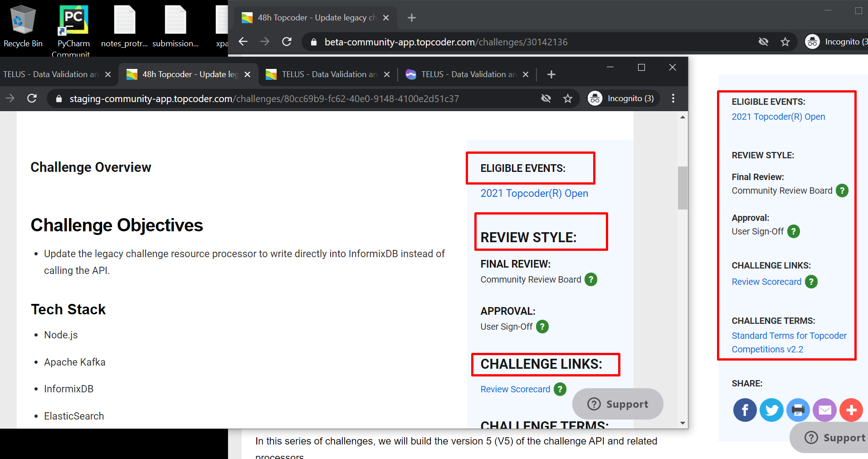Click red plus more sharing options

point(851,410)
